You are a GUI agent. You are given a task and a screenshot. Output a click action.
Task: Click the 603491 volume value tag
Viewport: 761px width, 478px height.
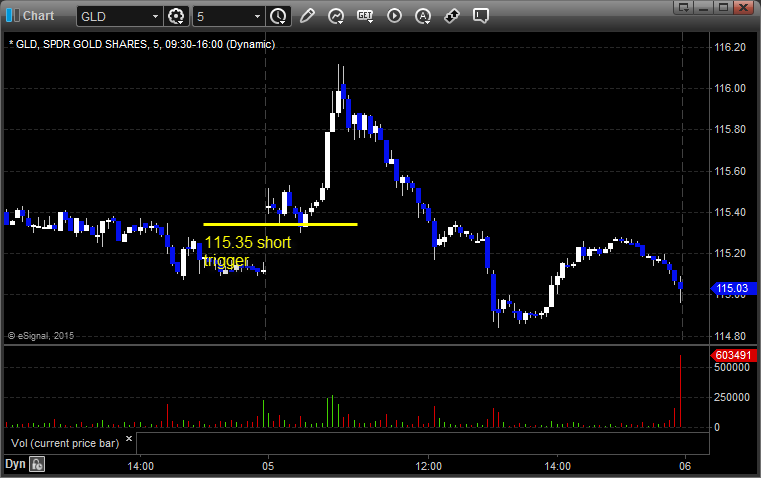click(x=733, y=355)
